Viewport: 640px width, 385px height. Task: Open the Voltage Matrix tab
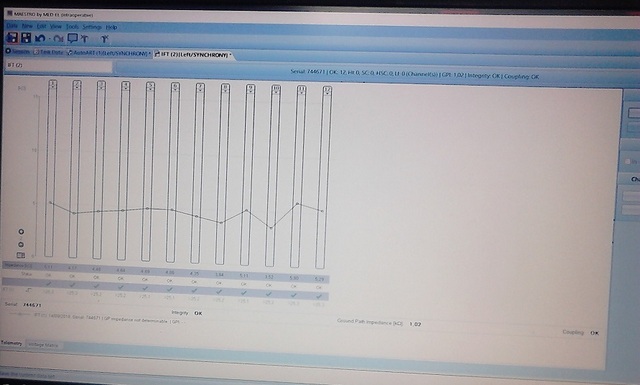[x=43, y=345]
